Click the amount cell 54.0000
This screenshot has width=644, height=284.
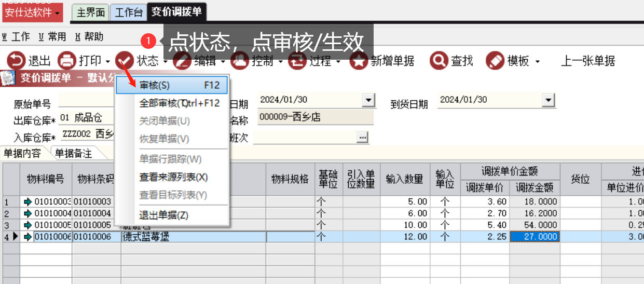click(535, 225)
